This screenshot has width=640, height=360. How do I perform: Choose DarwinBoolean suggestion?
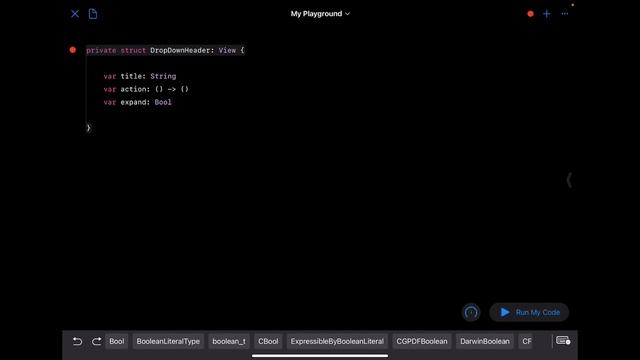[x=484, y=341]
